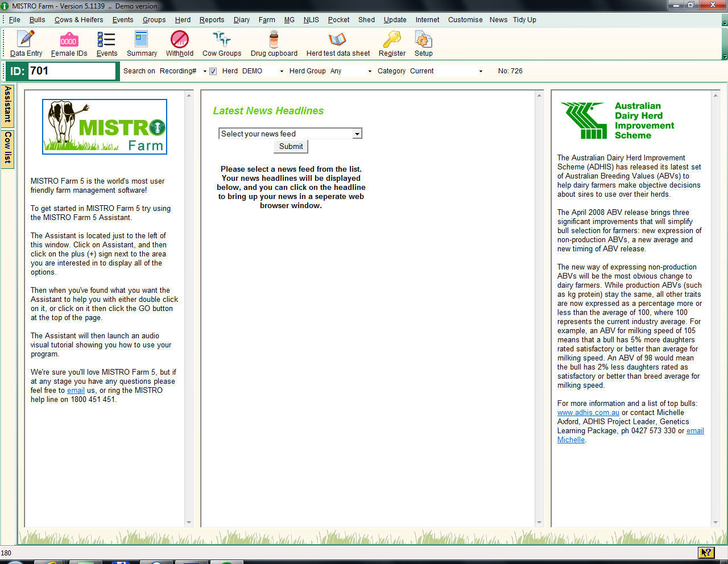Screen dimensions: 728x564
Task: Click the MISTRO Farm logo image
Action: (x=105, y=127)
